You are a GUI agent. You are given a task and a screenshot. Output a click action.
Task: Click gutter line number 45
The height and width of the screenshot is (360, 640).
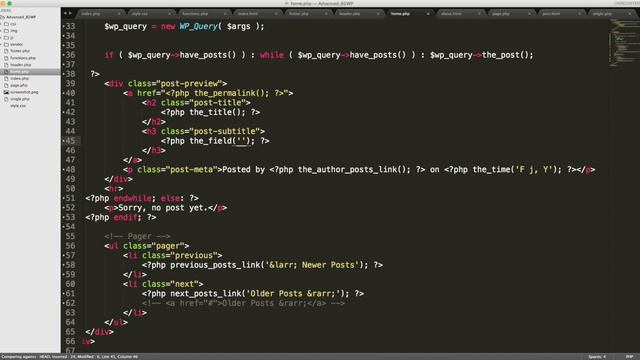pos(70,141)
